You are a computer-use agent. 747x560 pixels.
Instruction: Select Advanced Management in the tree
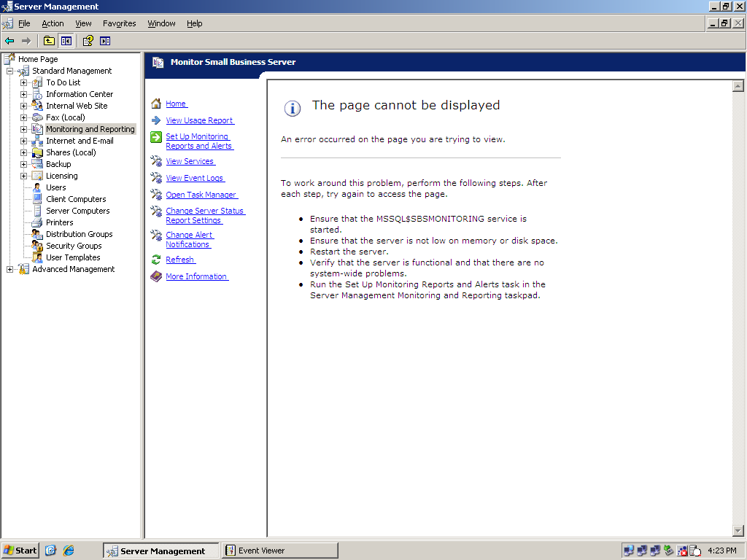[74, 269]
